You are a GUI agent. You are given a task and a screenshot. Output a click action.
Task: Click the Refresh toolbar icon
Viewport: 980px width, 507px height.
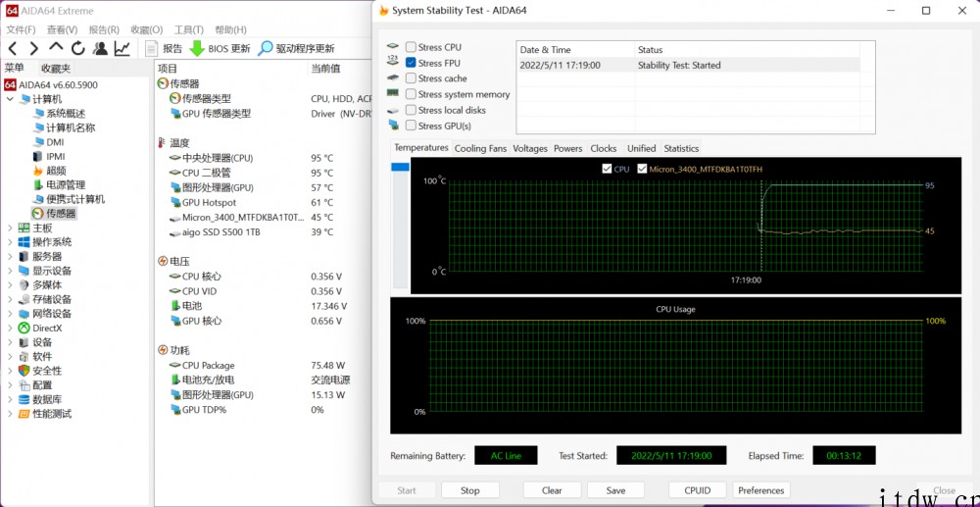click(x=77, y=48)
